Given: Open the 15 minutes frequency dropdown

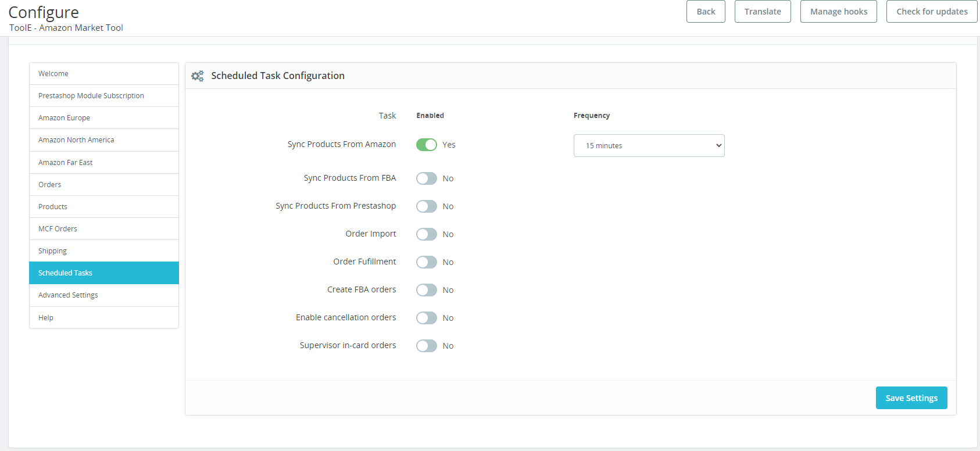Looking at the screenshot, I should pyautogui.click(x=649, y=146).
